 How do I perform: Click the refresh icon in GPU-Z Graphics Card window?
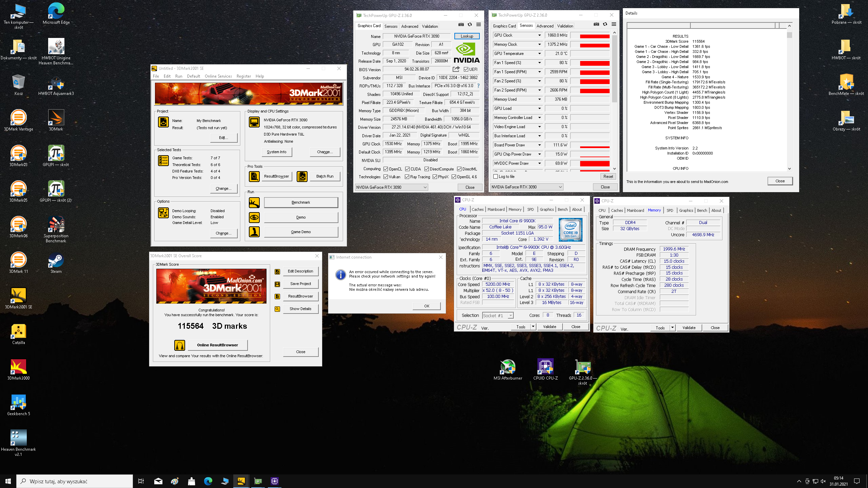pos(470,24)
